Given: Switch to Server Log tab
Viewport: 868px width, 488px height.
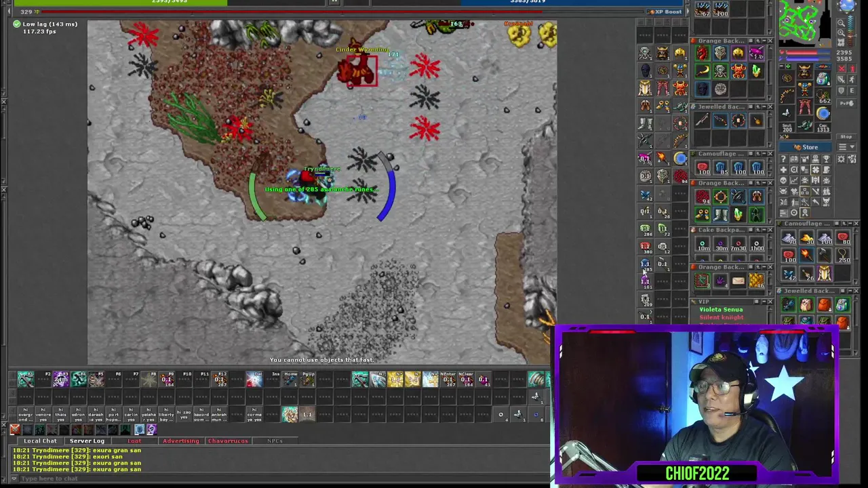Looking at the screenshot, I should tap(87, 441).
